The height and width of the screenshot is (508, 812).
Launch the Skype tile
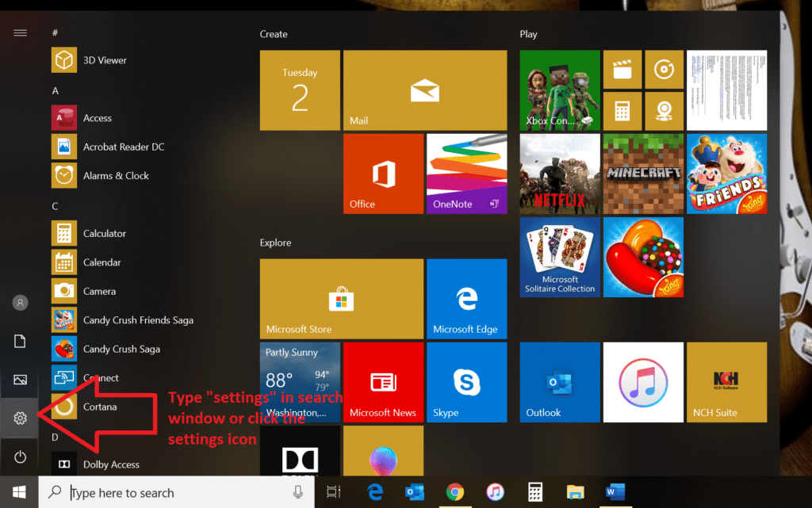(x=466, y=382)
